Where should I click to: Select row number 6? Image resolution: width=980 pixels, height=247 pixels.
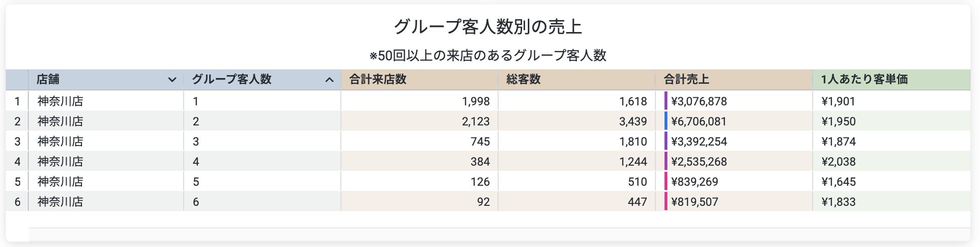17,201
